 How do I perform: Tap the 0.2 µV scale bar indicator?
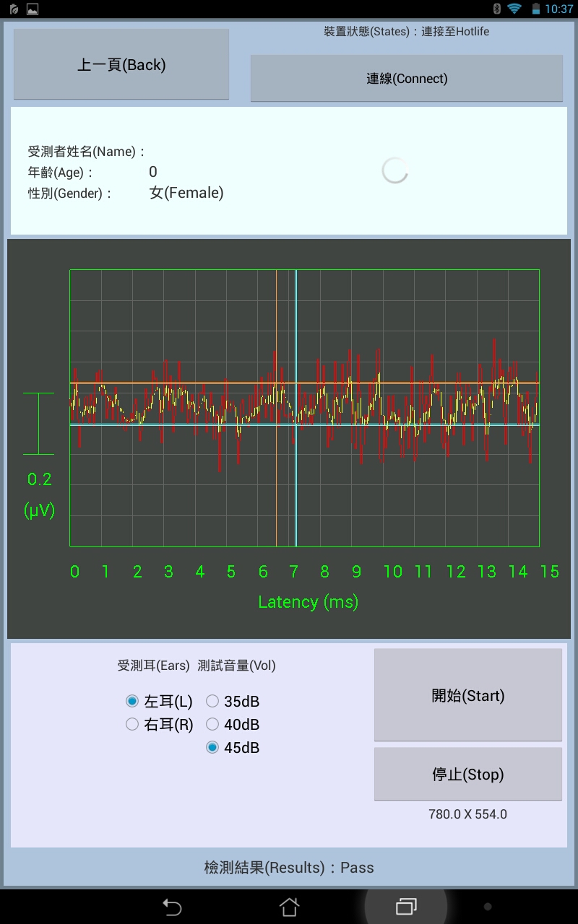pos(38,424)
